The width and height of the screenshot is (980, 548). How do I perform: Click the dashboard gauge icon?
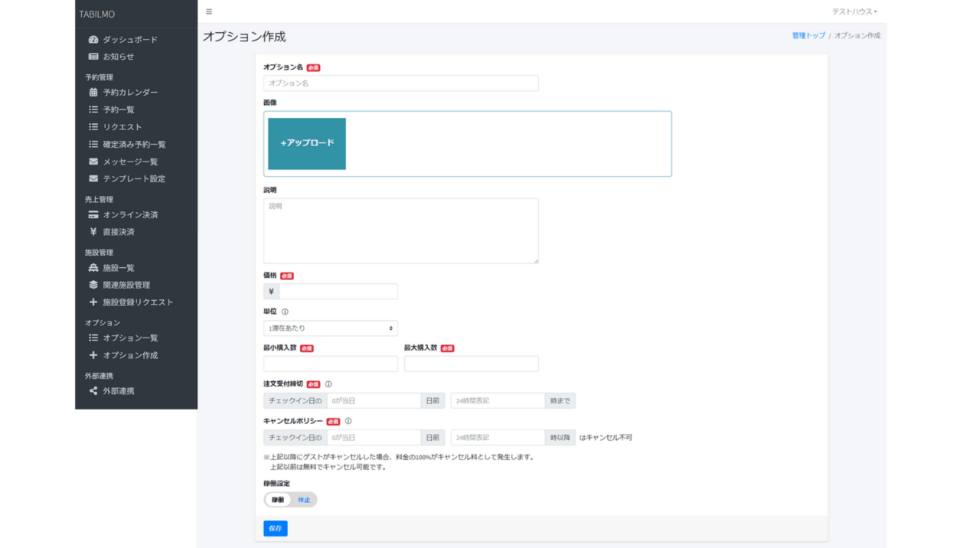pyautogui.click(x=93, y=40)
